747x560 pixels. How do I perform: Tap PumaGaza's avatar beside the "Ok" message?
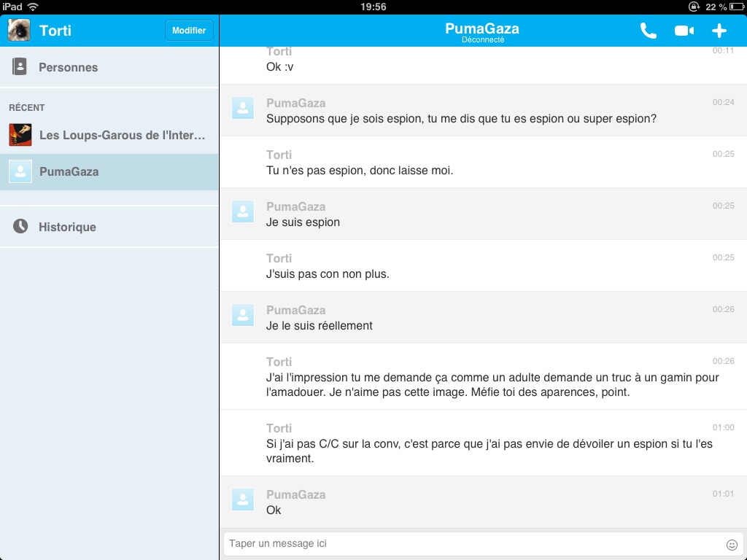[x=243, y=500]
